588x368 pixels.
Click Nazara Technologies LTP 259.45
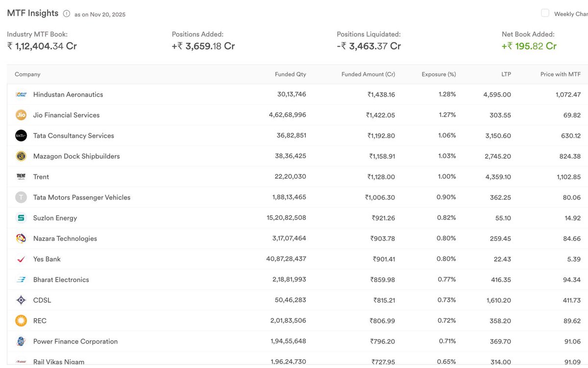click(500, 238)
